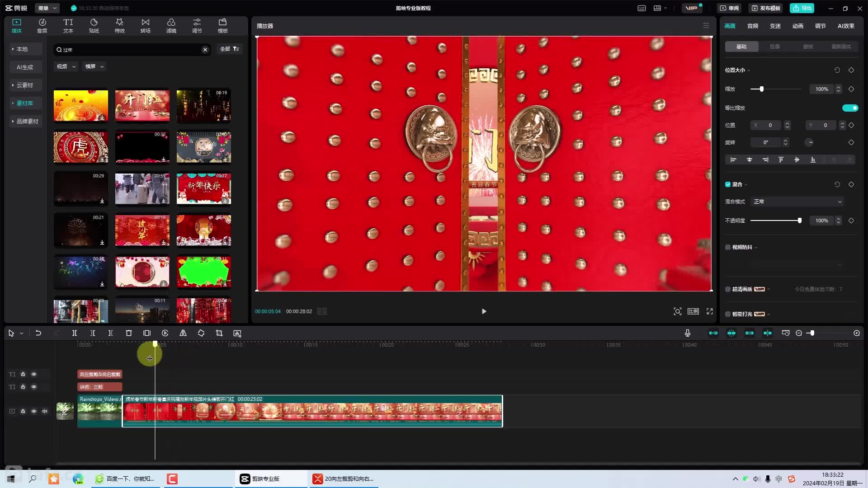The height and width of the screenshot is (488, 868).
Task: Click the 比例 (ratio) button below the player
Action: 693,311
